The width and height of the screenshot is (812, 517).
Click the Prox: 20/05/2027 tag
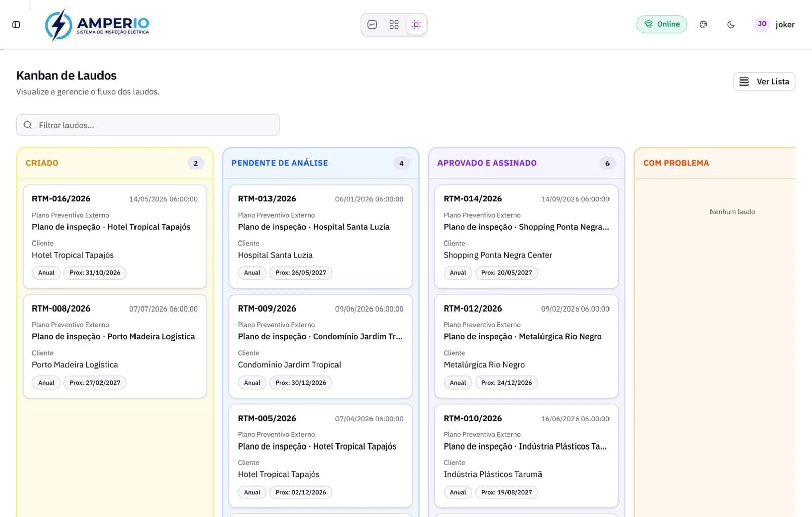pos(506,273)
